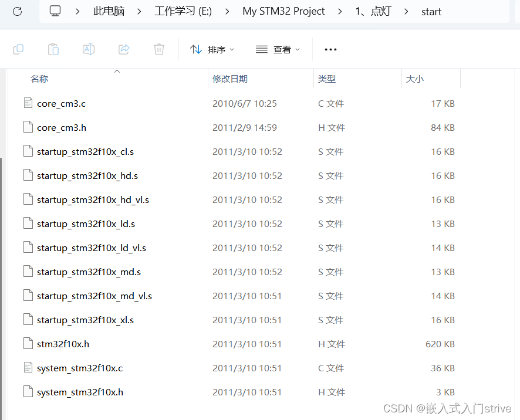Viewport: 520px width, 420px height.
Task: Click file icon of startup_stm32f10x_cl.s
Action: (28, 151)
